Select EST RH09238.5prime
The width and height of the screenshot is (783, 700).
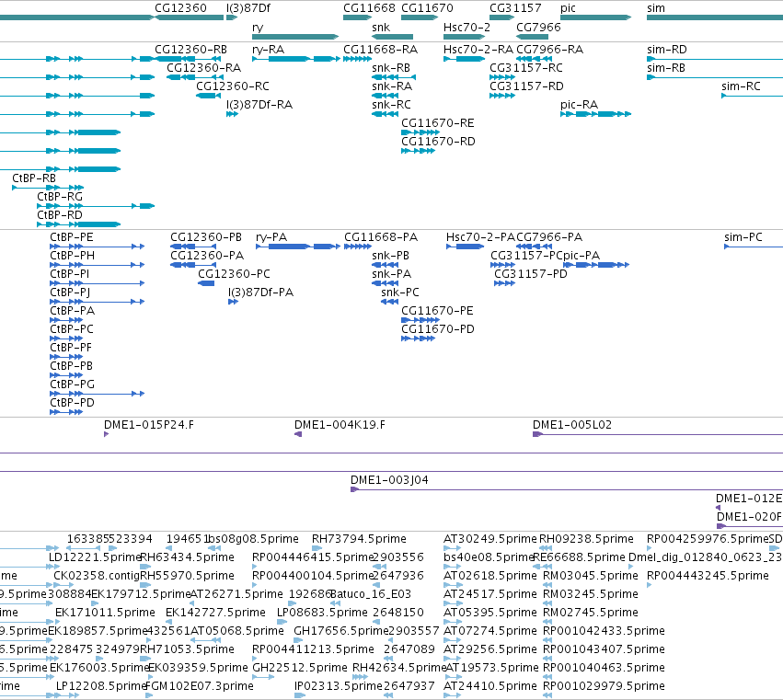tap(586, 539)
